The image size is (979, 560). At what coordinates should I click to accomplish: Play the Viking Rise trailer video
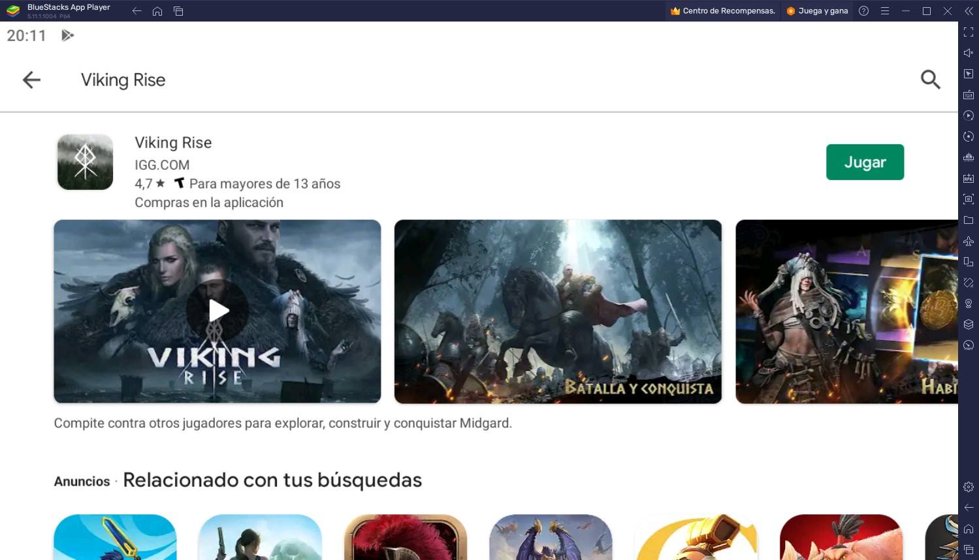(x=217, y=311)
